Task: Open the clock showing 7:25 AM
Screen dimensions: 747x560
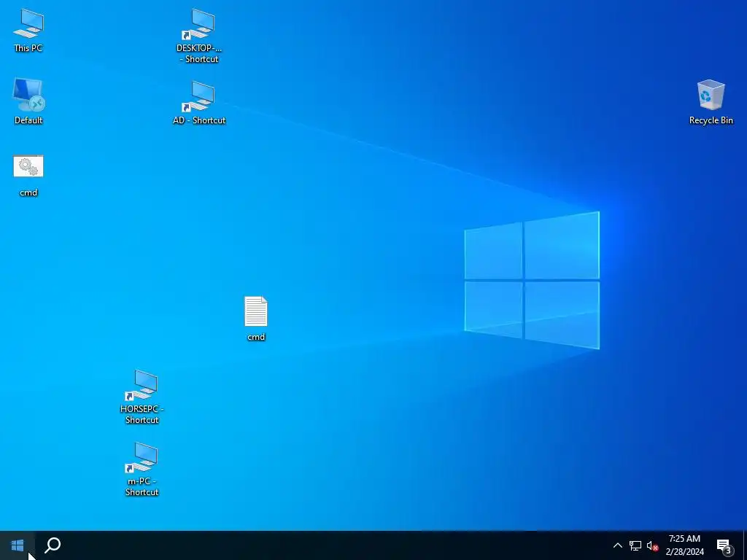Action: click(684, 545)
